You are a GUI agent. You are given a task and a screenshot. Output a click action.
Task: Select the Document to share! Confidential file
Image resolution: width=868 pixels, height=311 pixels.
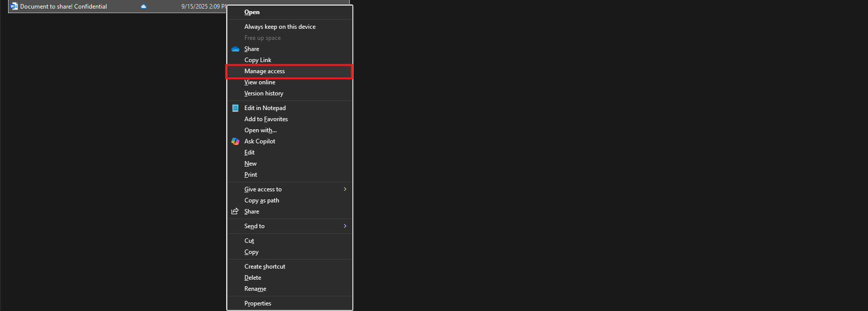[64, 7]
